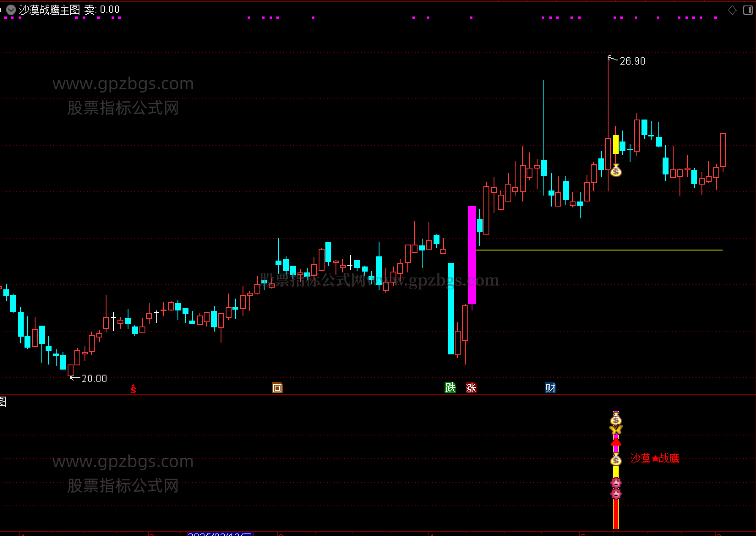Click the red signal bar in the sub-chart
The width and height of the screenshot is (756, 536).
coord(616,514)
